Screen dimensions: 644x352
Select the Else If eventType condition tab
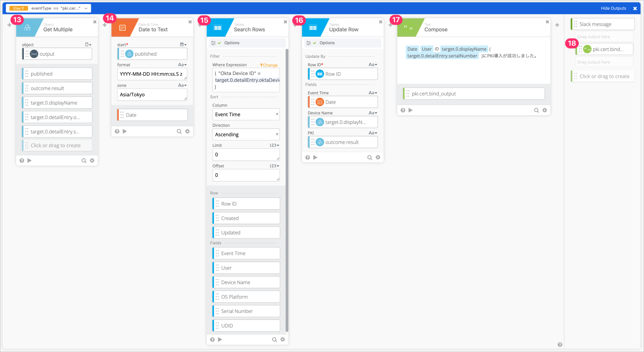pyautogui.click(x=47, y=8)
